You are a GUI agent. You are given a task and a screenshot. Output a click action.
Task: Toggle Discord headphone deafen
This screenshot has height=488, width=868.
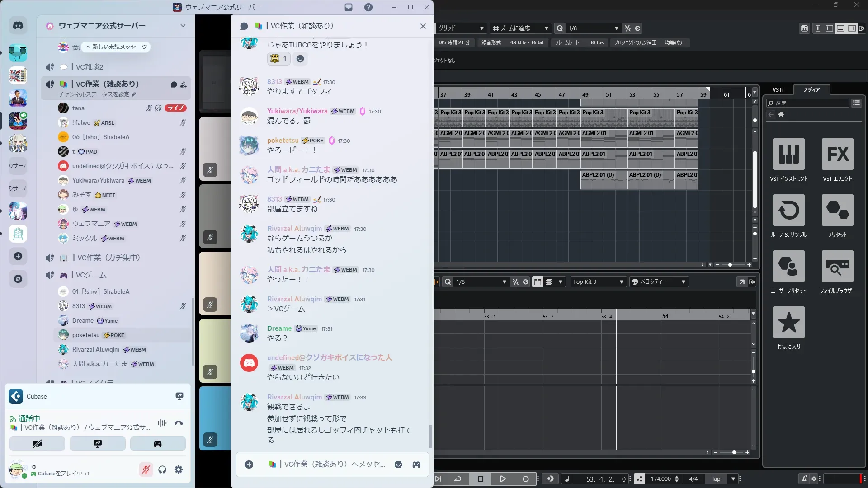(x=162, y=470)
